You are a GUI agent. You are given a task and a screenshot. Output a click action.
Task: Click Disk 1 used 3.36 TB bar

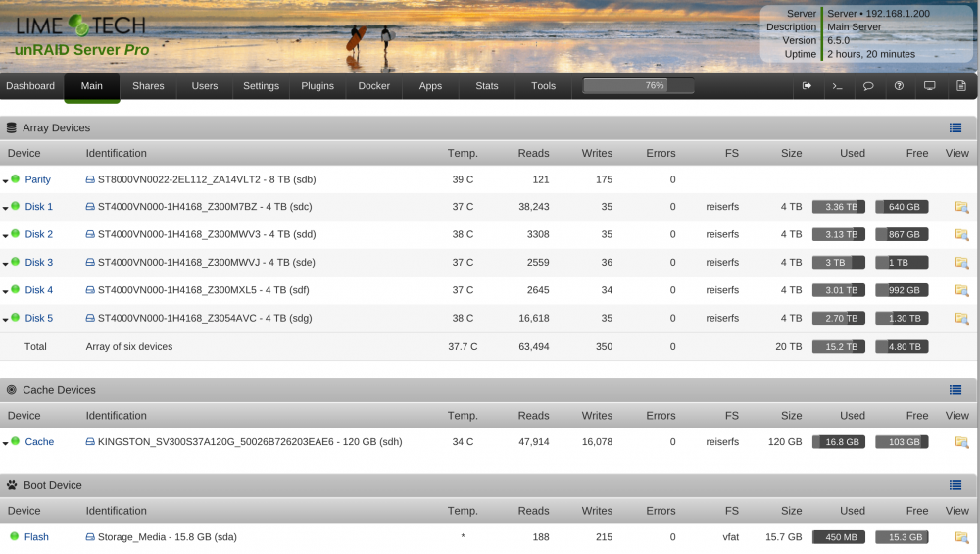(x=839, y=207)
